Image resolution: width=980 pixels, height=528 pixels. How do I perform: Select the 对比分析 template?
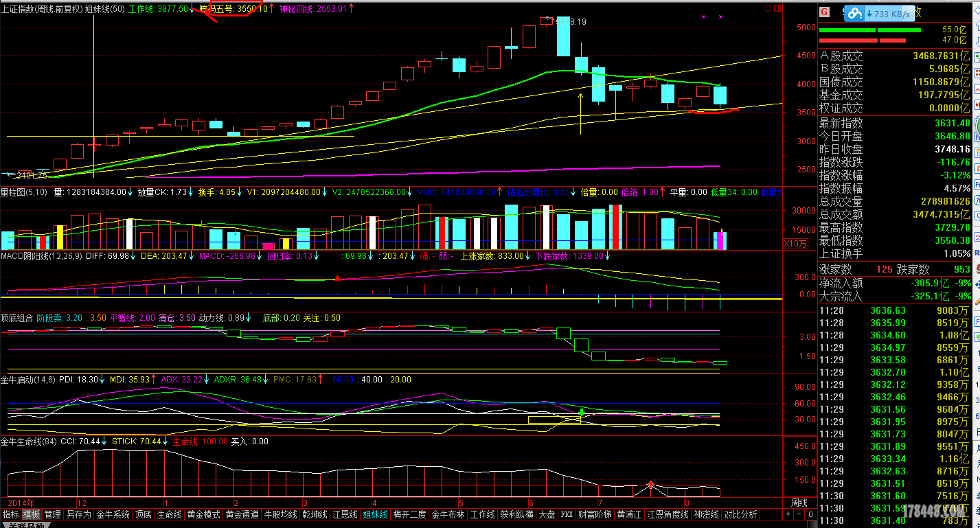[740, 514]
